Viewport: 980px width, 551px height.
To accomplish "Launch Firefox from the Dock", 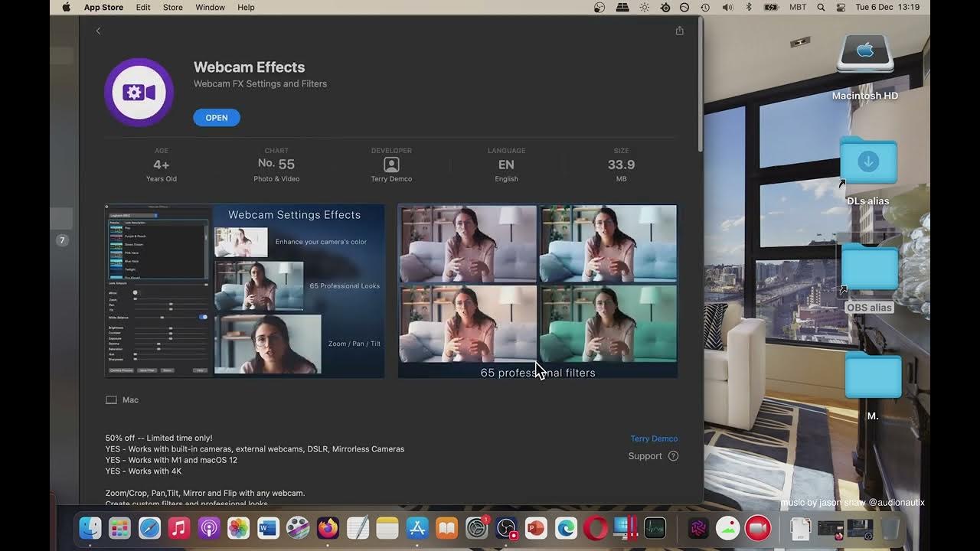I will point(328,528).
